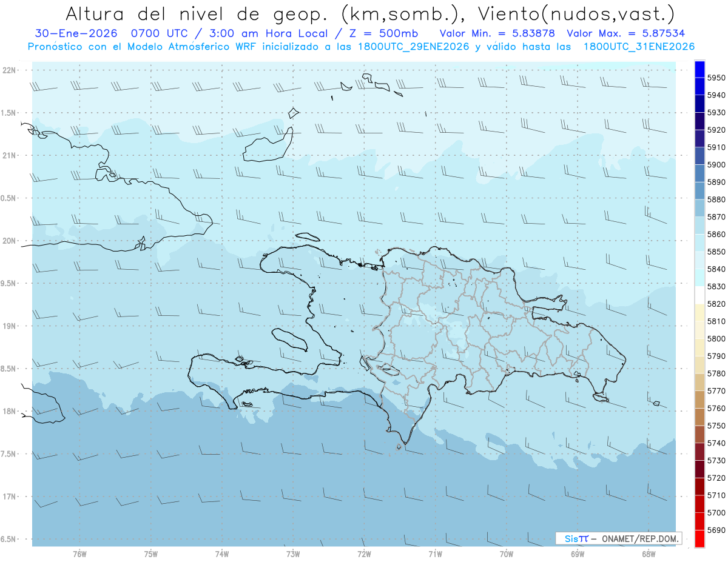Click the 'SisTT - ONAMET/REP.DOM.' credit label

coord(618,538)
